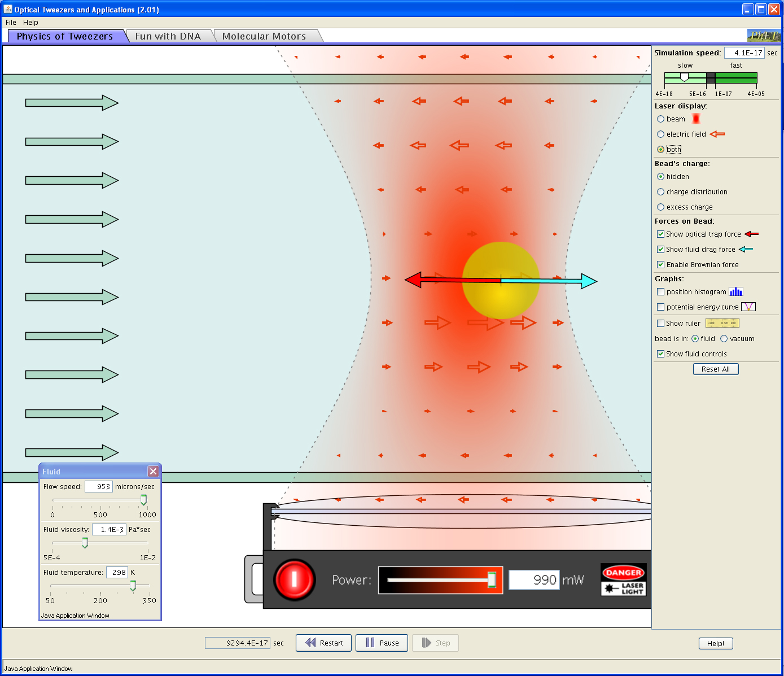This screenshot has width=784, height=676.
Task: Open the File menu
Action: coord(11,23)
